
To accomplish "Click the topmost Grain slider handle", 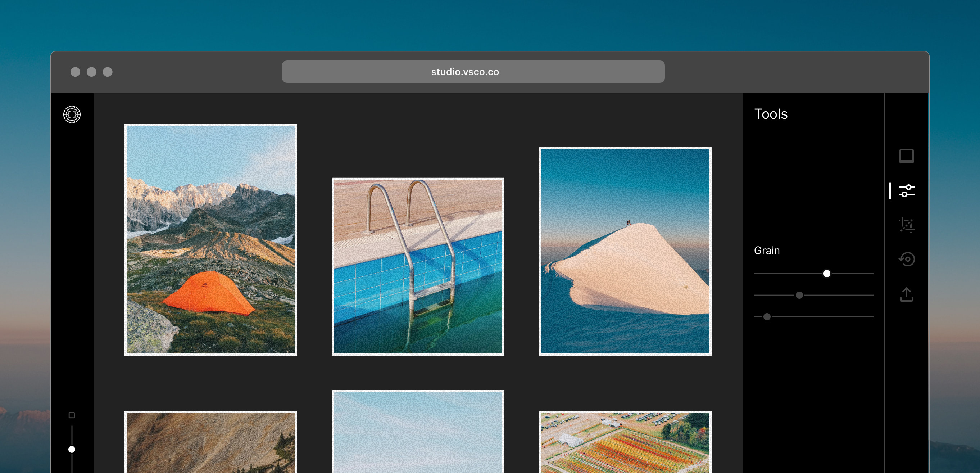I will pyautogui.click(x=826, y=273).
